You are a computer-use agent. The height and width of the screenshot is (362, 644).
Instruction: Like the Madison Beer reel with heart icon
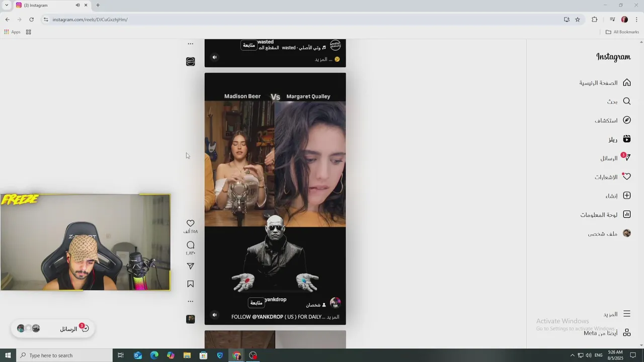190,223
